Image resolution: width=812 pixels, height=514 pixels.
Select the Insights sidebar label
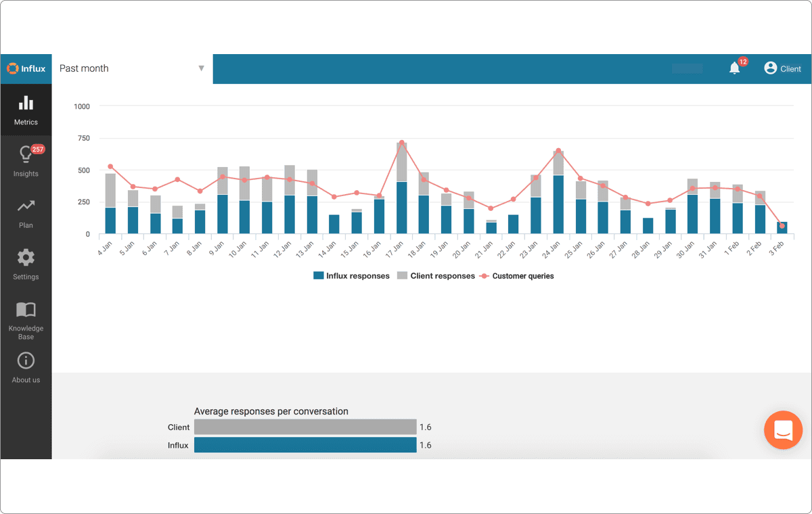[x=26, y=174]
